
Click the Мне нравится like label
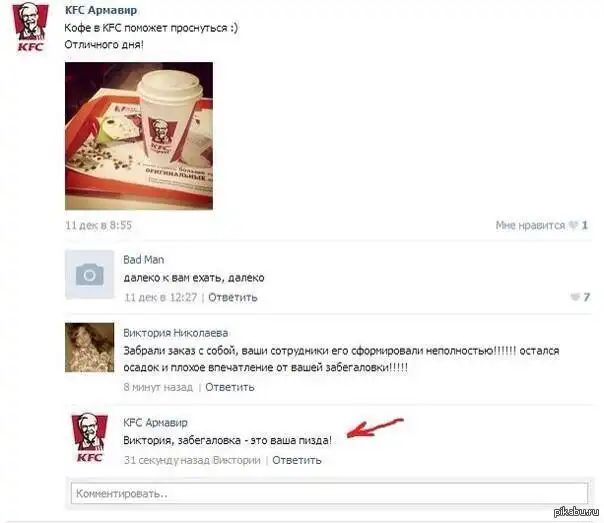point(530,225)
